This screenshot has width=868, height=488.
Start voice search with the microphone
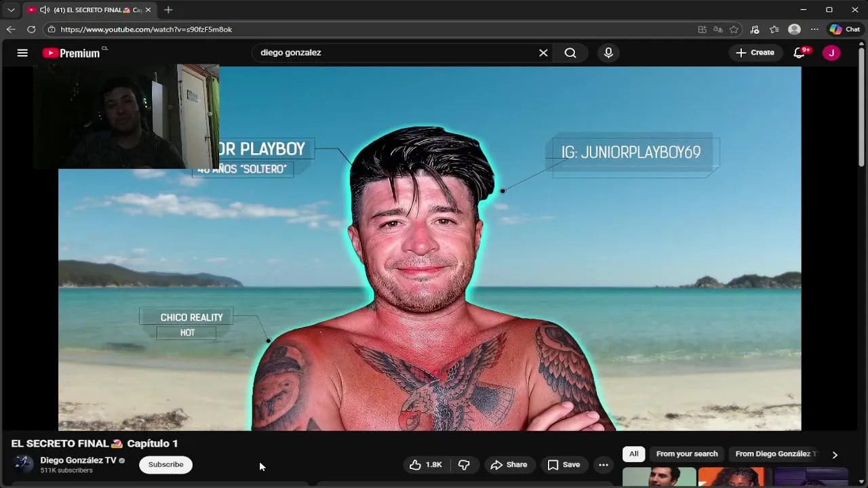[608, 53]
